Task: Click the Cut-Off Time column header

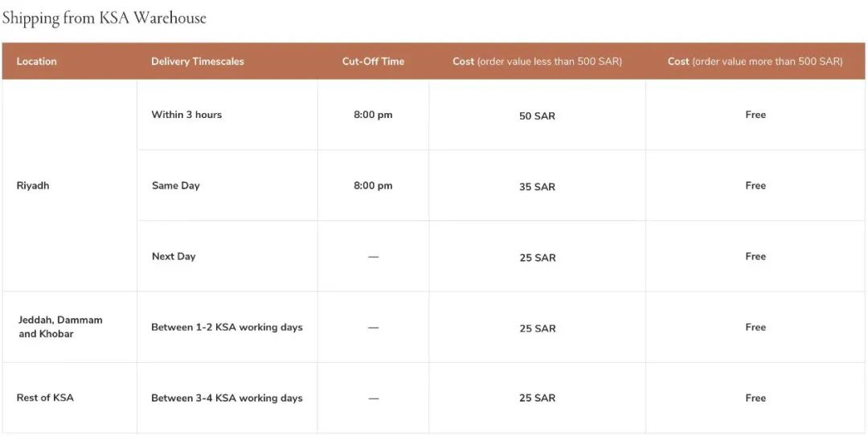Action: 373,61
